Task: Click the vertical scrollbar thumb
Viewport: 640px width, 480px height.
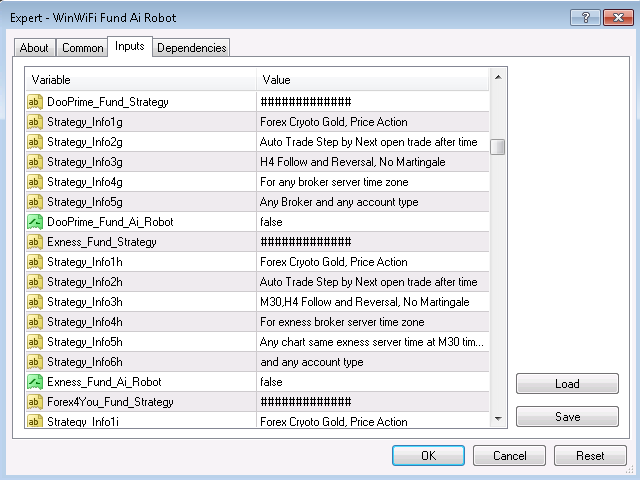Action: pos(498,147)
